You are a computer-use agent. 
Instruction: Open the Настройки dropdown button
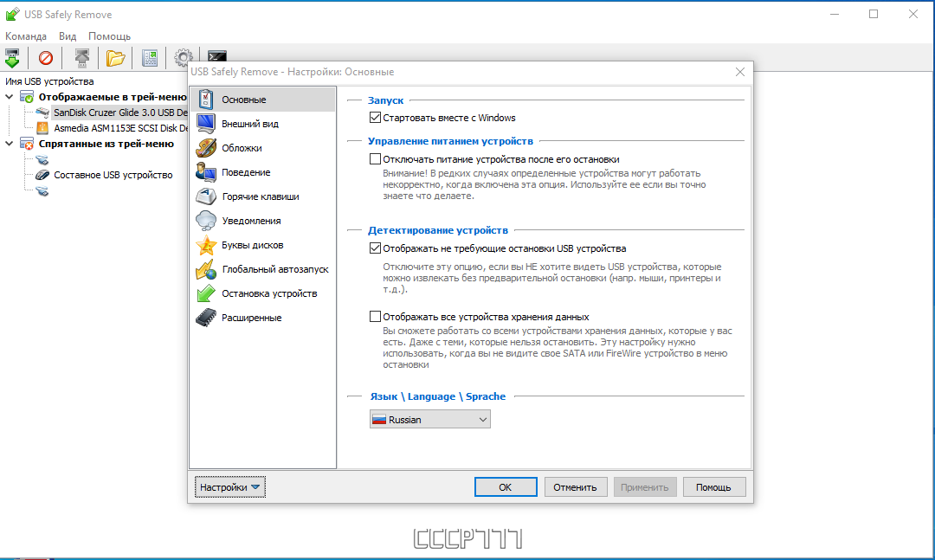(x=229, y=487)
